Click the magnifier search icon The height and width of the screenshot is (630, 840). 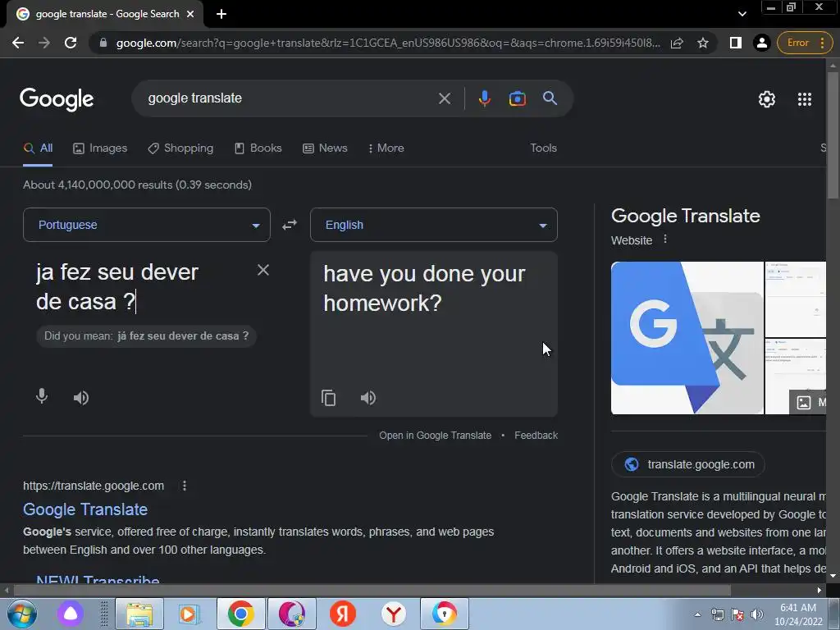tap(550, 98)
